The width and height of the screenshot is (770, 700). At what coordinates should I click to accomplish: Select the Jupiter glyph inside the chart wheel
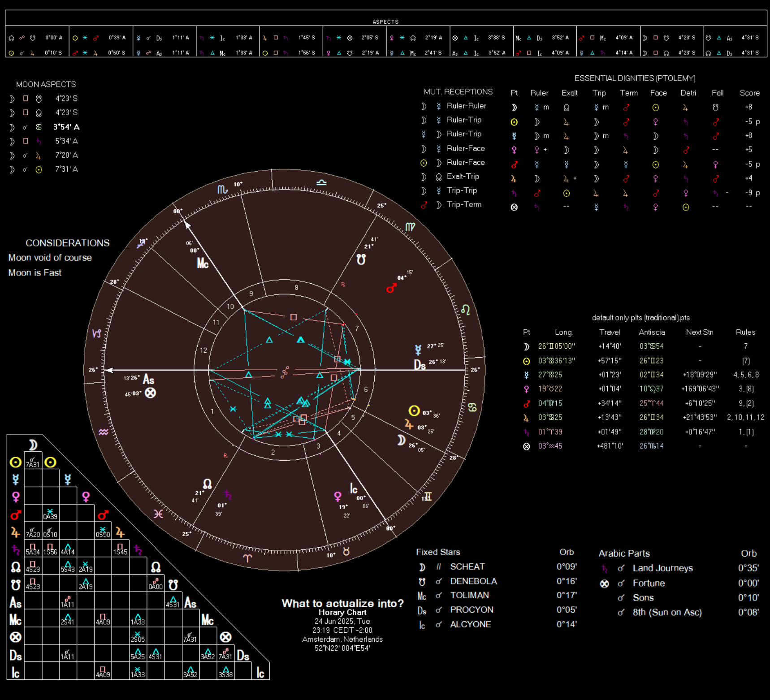(409, 424)
